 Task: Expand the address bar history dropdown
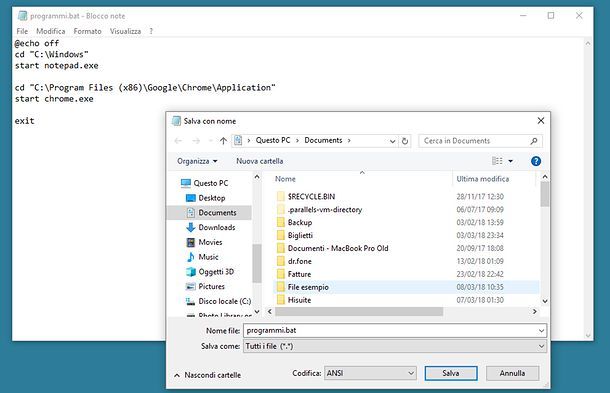pyautogui.click(x=393, y=141)
